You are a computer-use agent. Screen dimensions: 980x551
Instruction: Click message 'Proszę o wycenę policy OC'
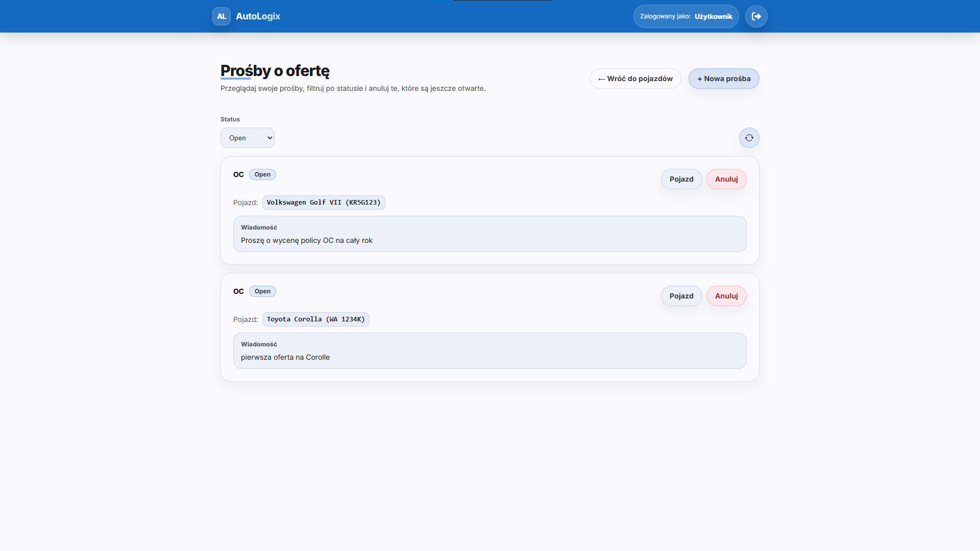click(307, 240)
